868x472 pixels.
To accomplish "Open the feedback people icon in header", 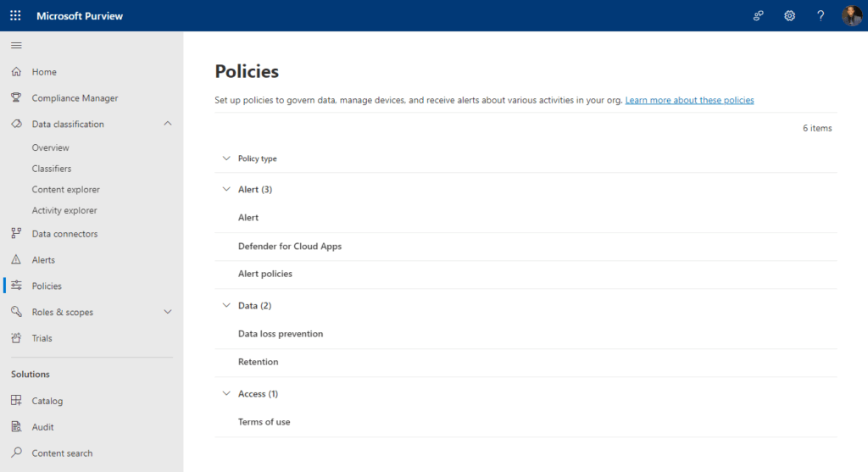I will click(x=759, y=15).
